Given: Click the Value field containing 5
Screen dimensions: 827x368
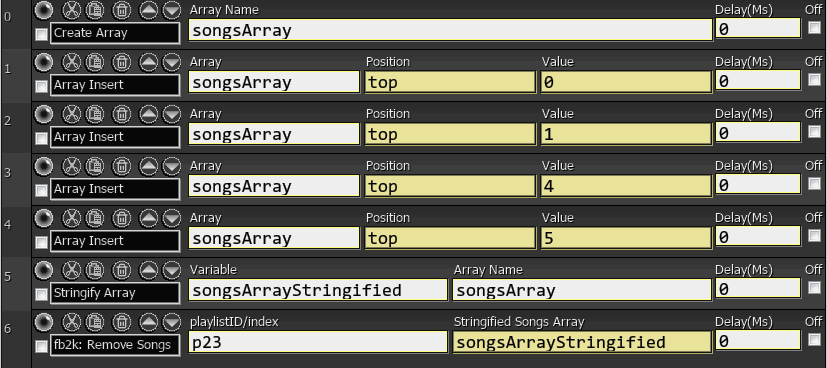Looking at the screenshot, I should pyautogui.click(x=626, y=238).
